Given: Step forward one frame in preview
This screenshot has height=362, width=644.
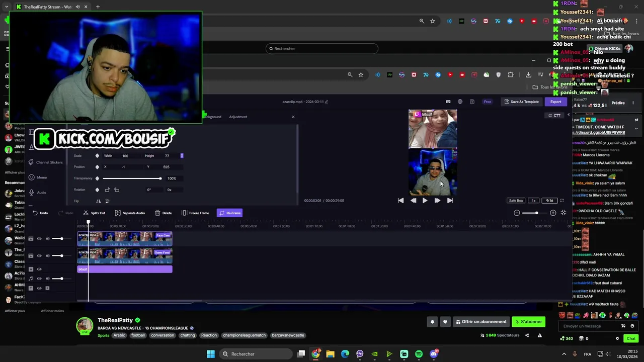Looking at the screenshot, I should 437,200.
